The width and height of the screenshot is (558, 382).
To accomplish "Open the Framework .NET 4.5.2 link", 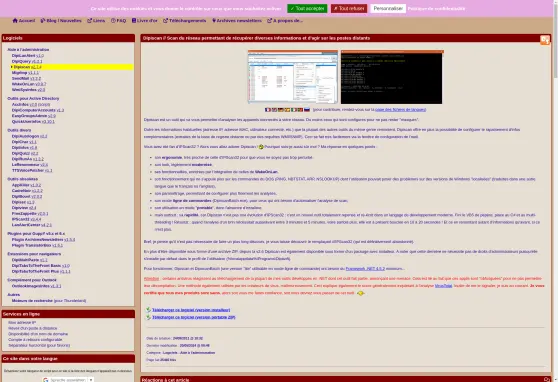I will coord(365,268).
